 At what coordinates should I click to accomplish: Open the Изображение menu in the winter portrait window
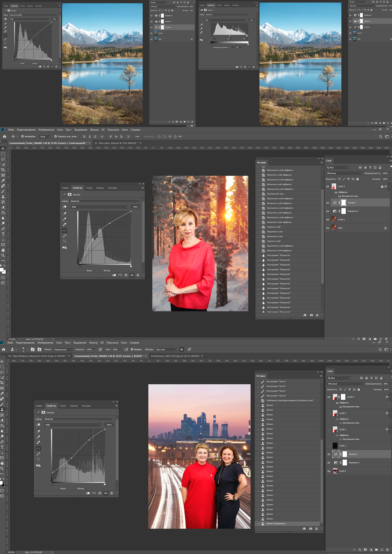coord(46,130)
